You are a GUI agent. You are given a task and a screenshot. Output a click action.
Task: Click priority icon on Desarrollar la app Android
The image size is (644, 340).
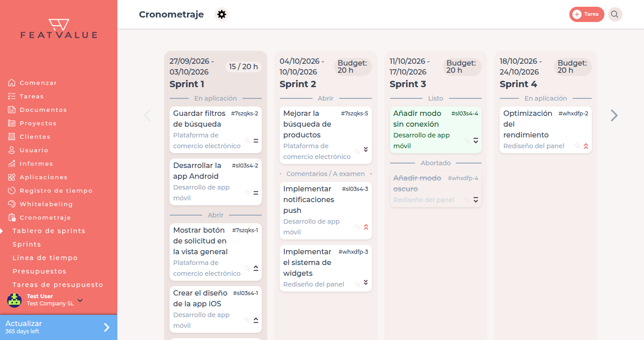256,193
